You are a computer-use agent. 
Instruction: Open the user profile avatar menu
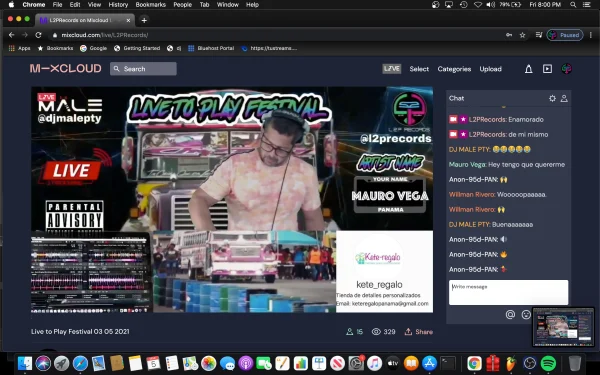(x=566, y=69)
